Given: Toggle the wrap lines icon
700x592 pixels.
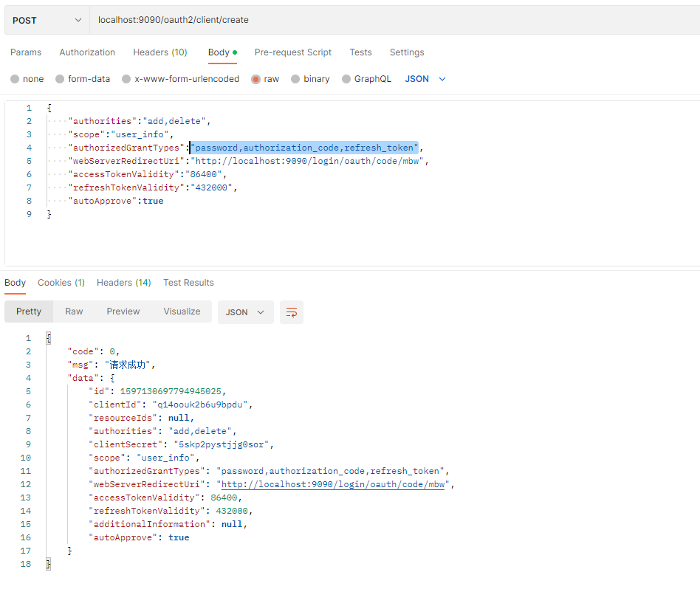Looking at the screenshot, I should (292, 312).
